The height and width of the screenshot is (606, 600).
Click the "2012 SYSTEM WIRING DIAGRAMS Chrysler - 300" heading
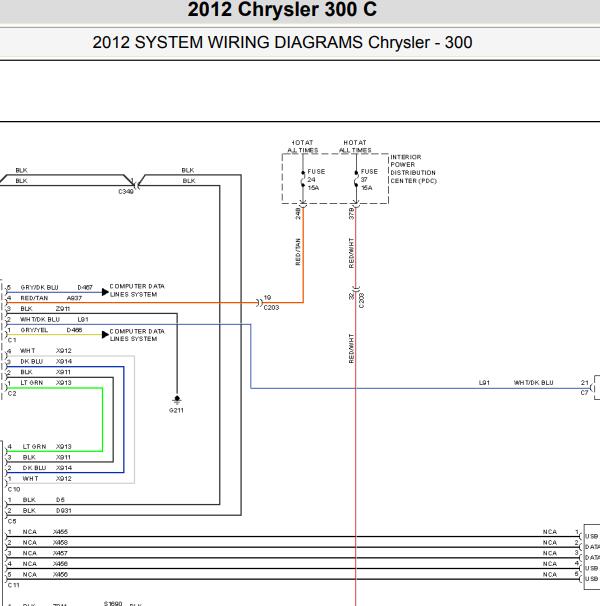click(x=282, y=42)
